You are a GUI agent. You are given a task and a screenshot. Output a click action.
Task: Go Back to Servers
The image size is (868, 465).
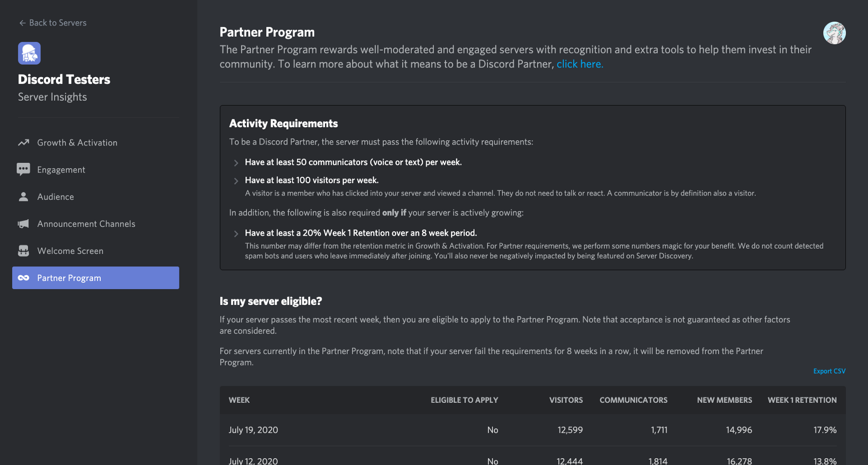(53, 23)
